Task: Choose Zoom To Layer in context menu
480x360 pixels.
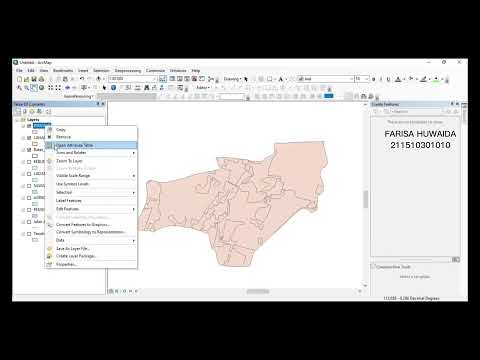Action: pyautogui.click(x=91, y=161)
